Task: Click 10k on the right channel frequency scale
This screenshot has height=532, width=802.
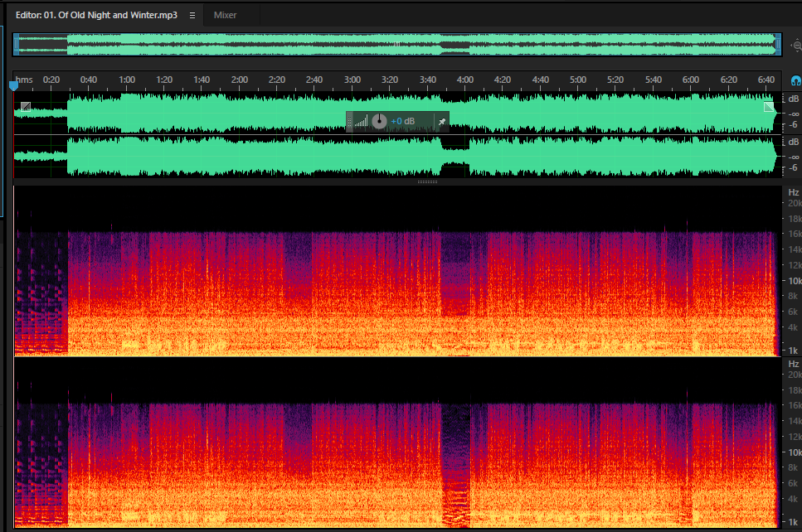Action: click(x=795, y=452)
